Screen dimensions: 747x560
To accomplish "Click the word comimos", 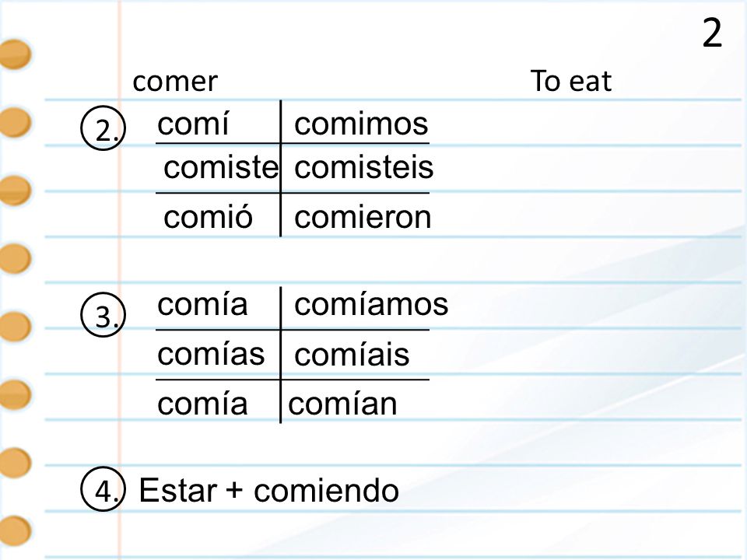I will coord(361,124).
